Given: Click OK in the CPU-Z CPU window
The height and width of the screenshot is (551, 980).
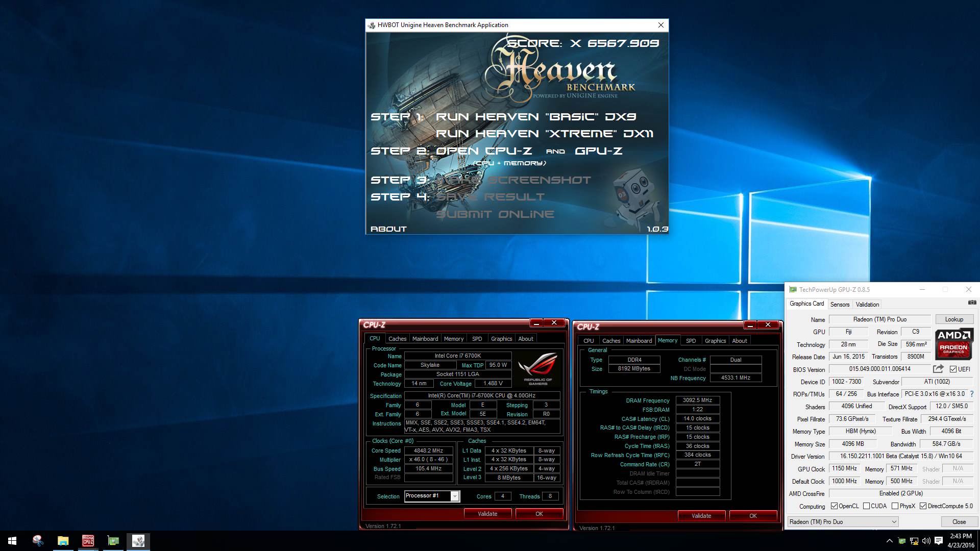Looking at the screenshot, I should pyautogui.click(x=539, y=514).
